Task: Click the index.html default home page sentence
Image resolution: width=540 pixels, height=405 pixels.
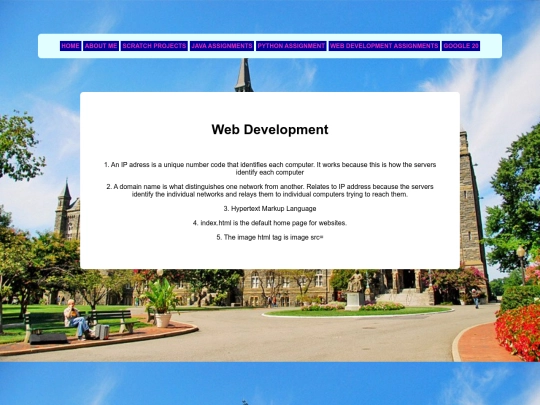Action: [x=270, y=223]
